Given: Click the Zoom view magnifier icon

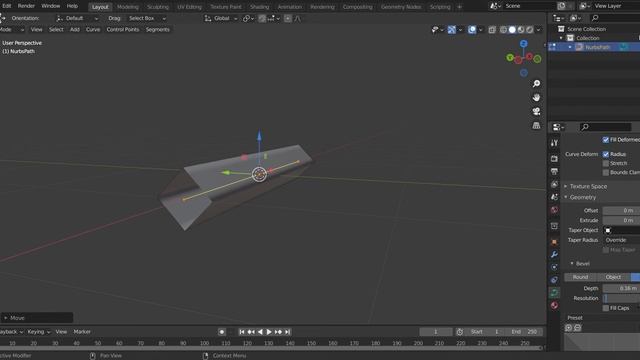Looking at the screenshot, I should [536, 84].
